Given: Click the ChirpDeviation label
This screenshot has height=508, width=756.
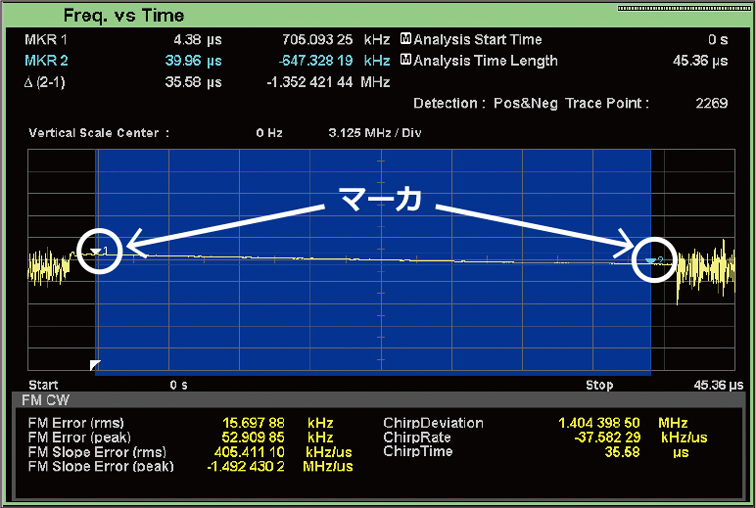Looking at the screenshot, I should [433, 423].
